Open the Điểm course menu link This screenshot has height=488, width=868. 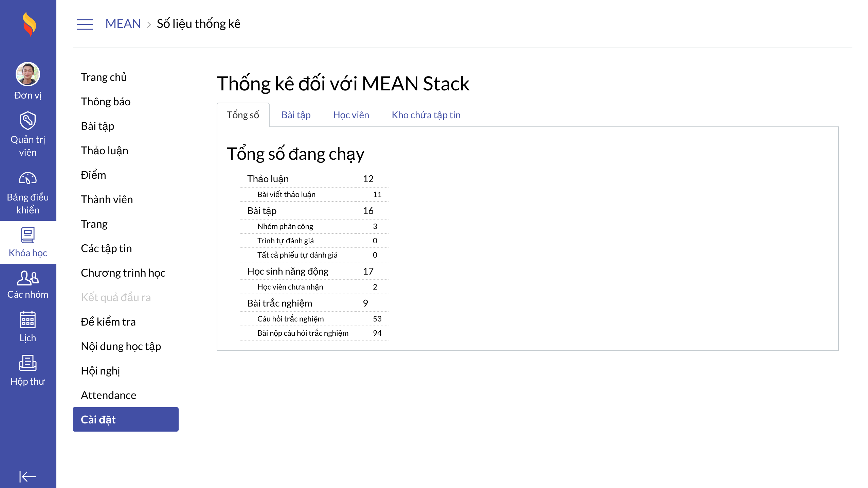pyautogui.click(x=93, y=175)
